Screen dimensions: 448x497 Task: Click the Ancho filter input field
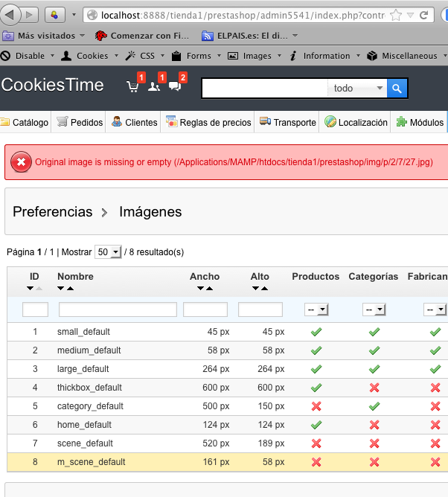click(205, 310)
